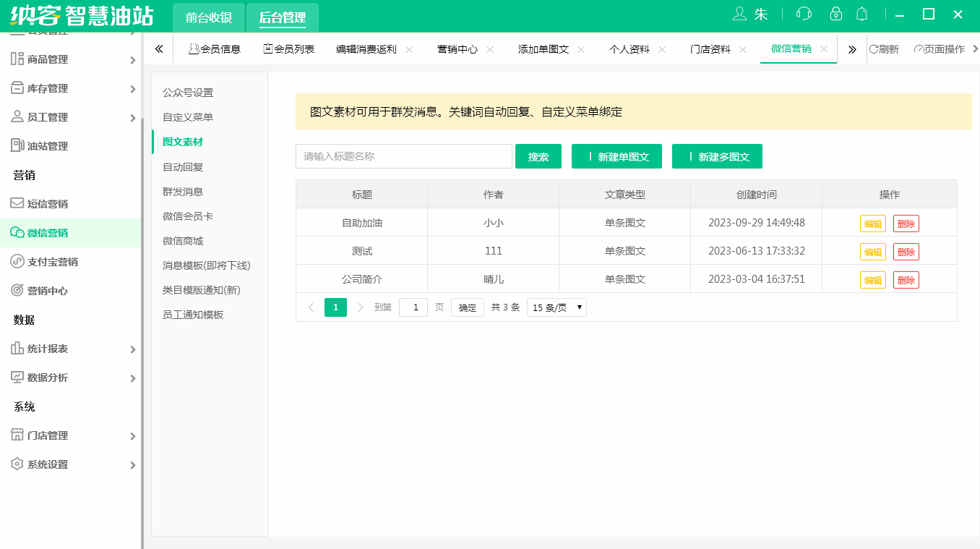The height and width of the screenshot is (549, 980).
Task: Click the title search input field
Action: coord(403,156)
